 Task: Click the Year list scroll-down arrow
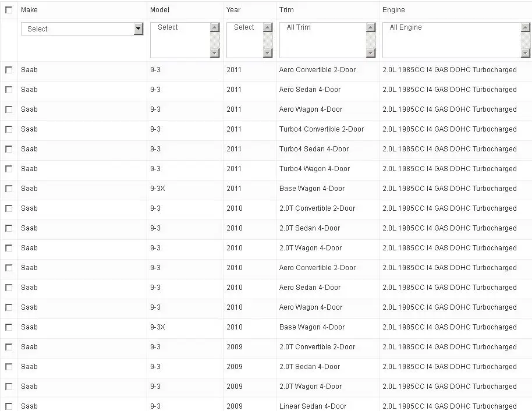[x=268, y=53]
